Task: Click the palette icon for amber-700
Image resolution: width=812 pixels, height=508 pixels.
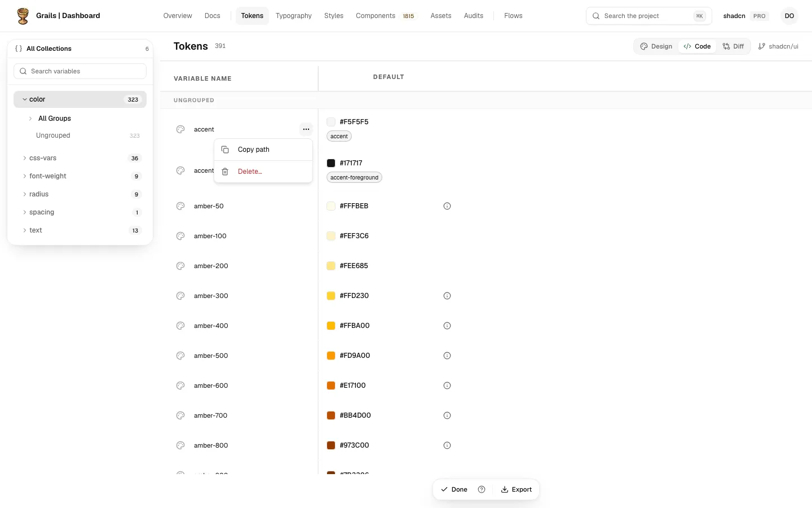Action: [x=180, y=415]
